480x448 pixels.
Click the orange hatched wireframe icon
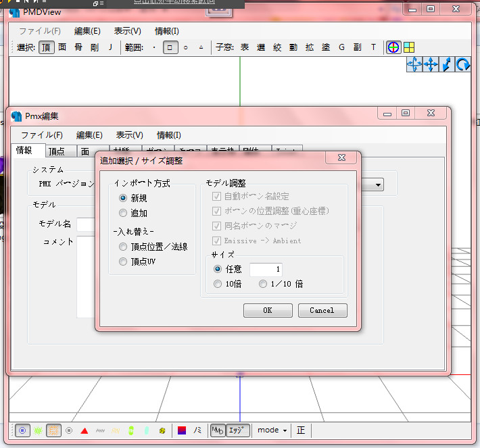tap(53, 430)
